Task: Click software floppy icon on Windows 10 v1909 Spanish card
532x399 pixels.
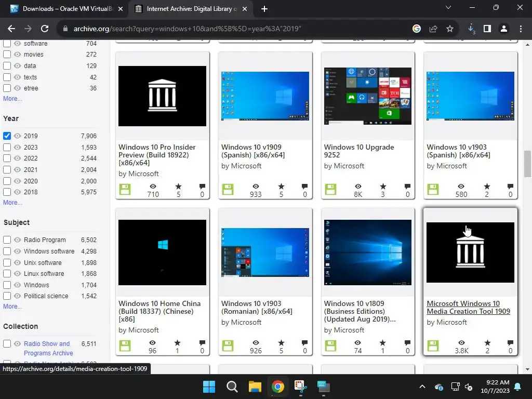Action: tap(228, 189)
